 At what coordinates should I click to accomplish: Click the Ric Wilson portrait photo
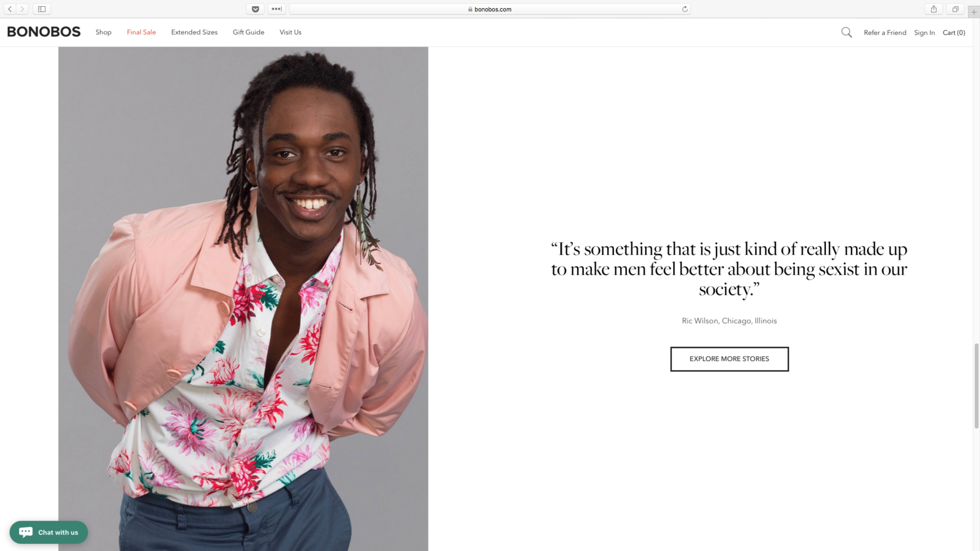(x=243, y=299)
